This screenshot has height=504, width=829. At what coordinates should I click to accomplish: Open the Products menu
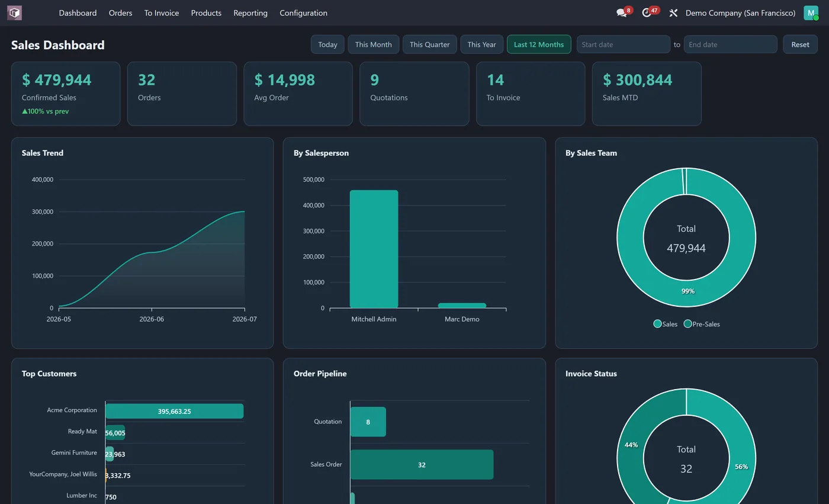tap(206, 12)
